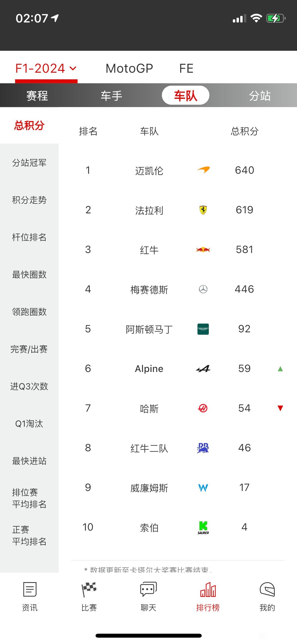This screenshot has height=644, width=297.
Task: Select the 排行榜 bar chart icon
Action: (x=208, y=589)
